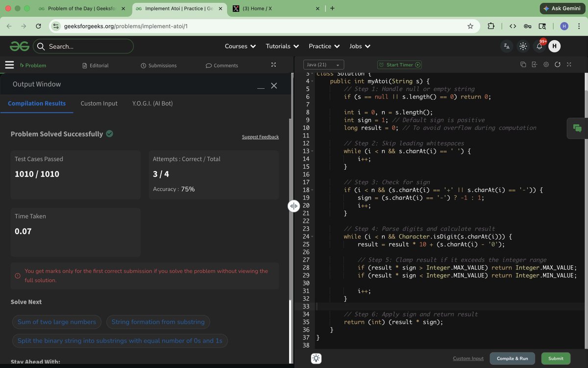Click the browser address bar URL
Image resolution: width=588 pixels, height=368 pixels.
pos(126,26)
